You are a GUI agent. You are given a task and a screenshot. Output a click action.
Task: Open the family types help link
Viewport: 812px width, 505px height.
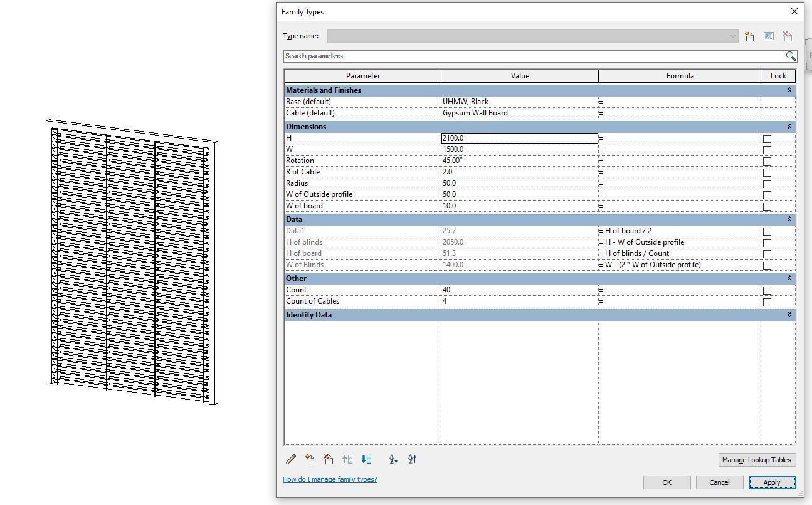click(330, 479)
